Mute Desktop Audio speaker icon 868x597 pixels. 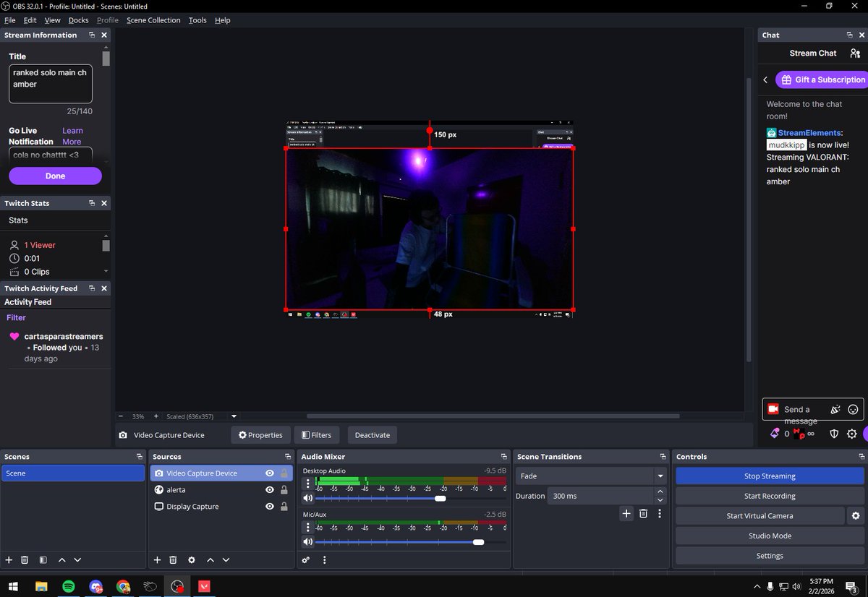point(307,498)
